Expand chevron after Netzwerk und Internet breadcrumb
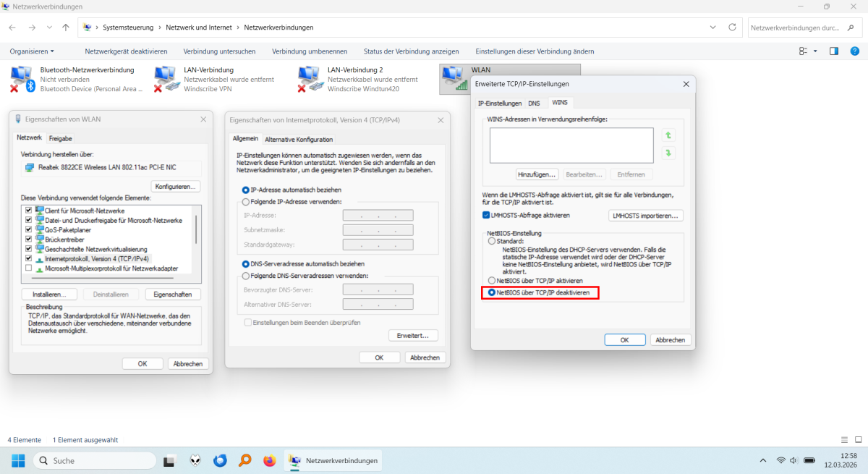 coord(239,27)
